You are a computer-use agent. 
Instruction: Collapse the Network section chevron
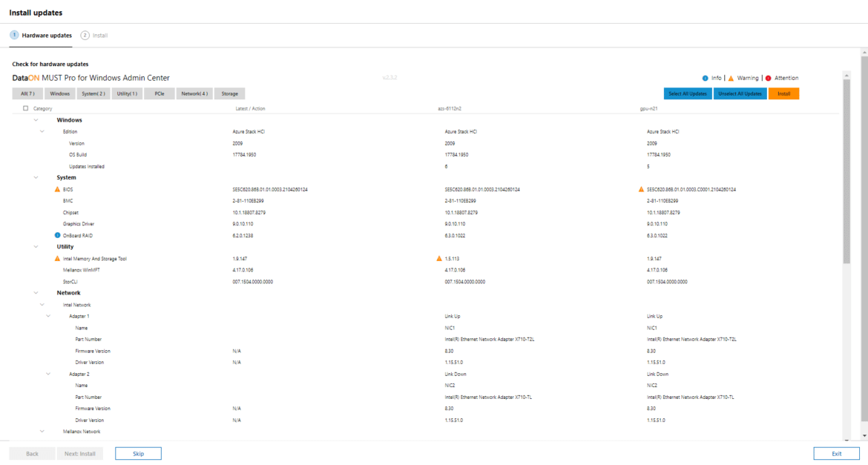pyautogui.click(x=36, y=293)
